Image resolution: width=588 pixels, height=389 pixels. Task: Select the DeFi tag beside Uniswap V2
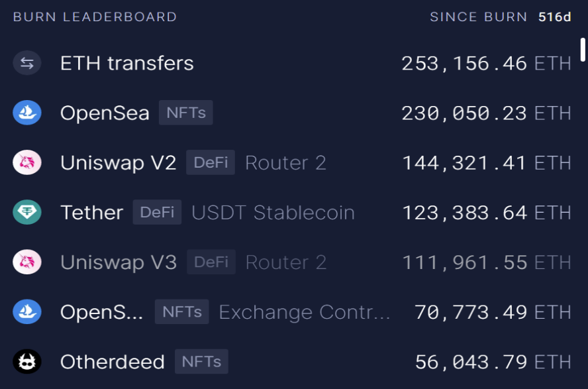(x=211, y=162)
